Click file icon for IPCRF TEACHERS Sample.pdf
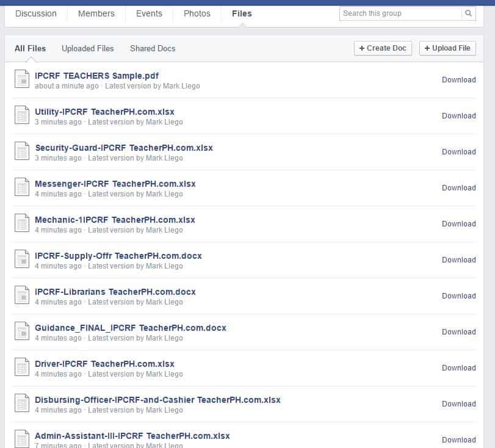This screenshot has width=495, height=448. (x=22, y=79)
